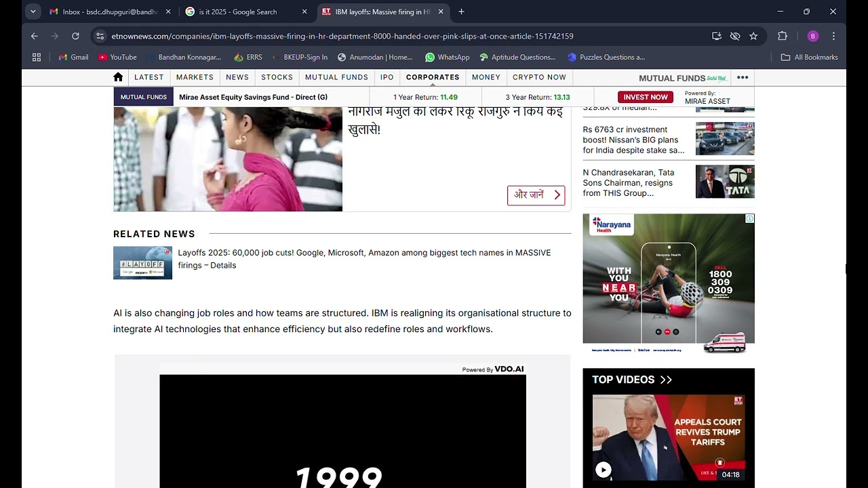Open the CORPORATES nav menu
The width and height of the screenshot is (868, 488).
click(433, 77)
